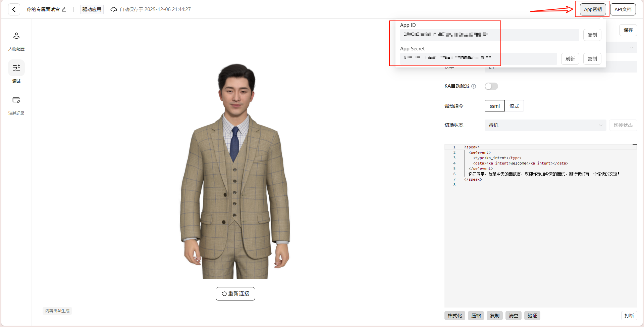Open 人物配置 using the person icon
This screenshot has width=644, height=327.
(16, 35)
